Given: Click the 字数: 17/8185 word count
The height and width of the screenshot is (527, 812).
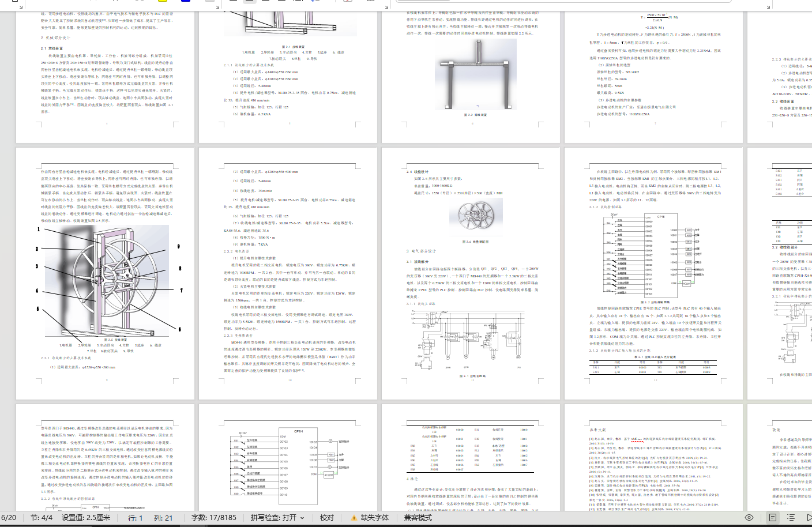Looking at the screenshot, I should [214, 518].
